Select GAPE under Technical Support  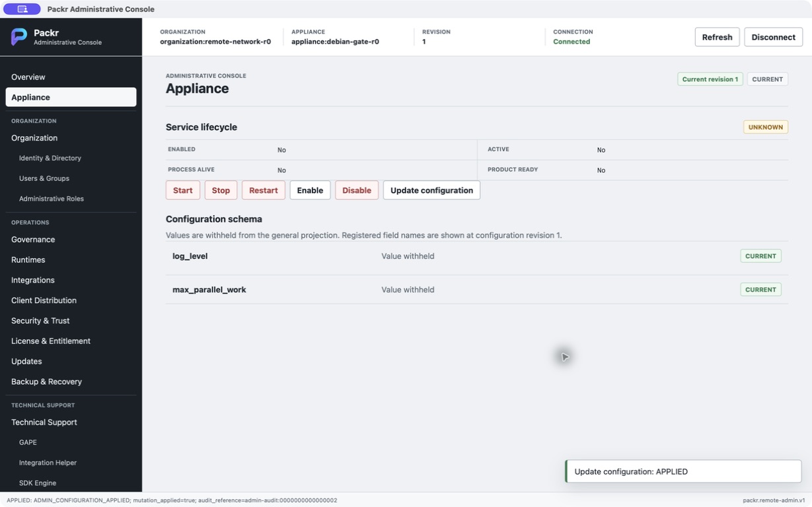click(71, 442)
